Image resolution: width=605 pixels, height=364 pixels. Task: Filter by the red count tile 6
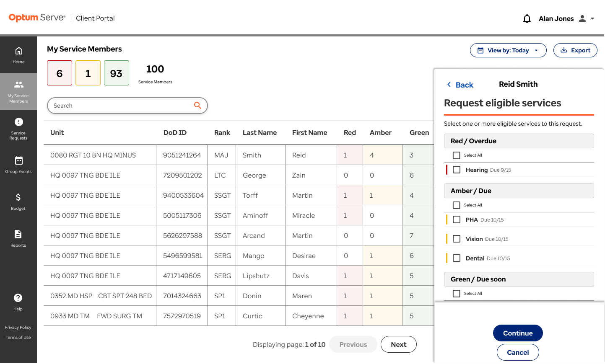pyautogui.click(x=60, y=73)
